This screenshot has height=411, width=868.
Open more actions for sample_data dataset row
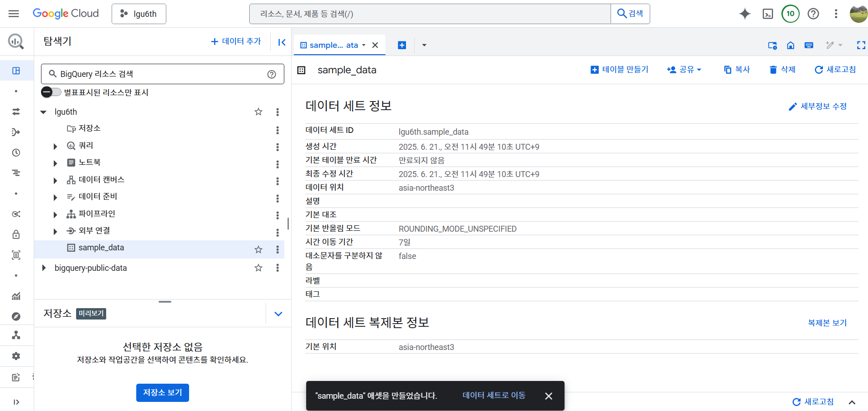click(x=277, y=249)
